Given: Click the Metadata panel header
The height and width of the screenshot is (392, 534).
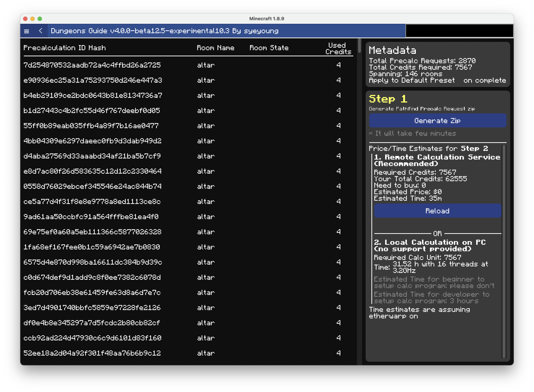Looking at the screenshot, I should point(392,50).
